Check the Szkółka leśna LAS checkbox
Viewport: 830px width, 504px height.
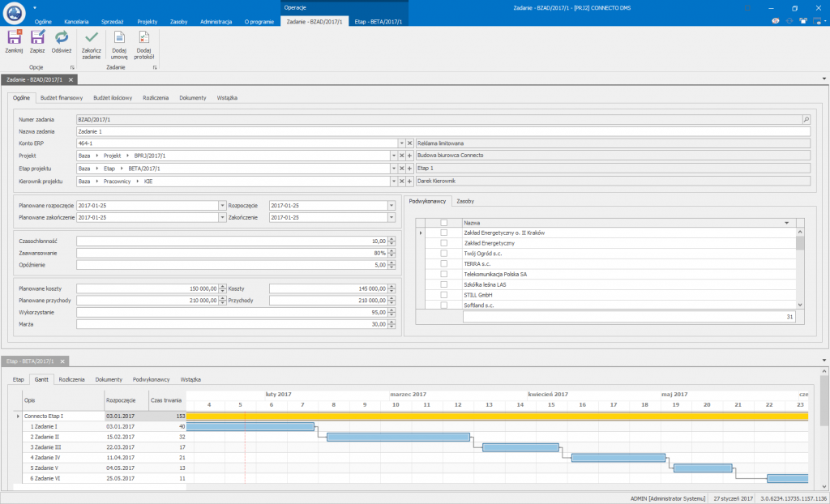[444, 285]
